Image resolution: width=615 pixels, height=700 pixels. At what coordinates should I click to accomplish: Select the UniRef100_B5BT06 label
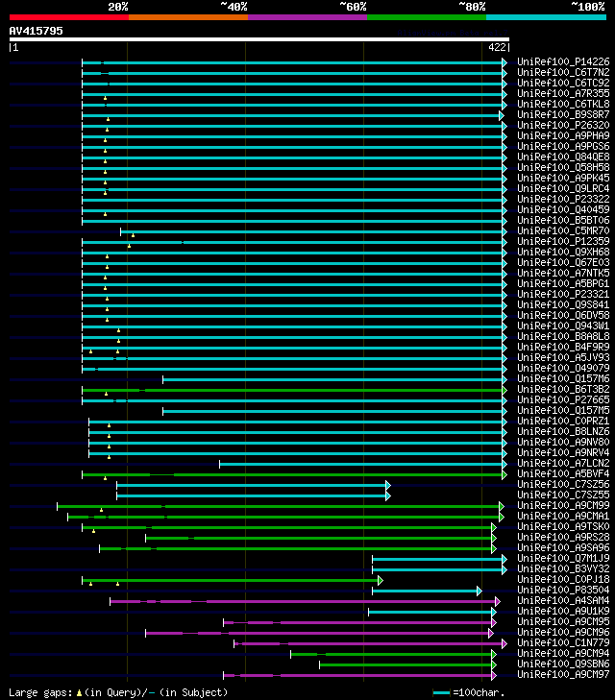pos(563,220)
